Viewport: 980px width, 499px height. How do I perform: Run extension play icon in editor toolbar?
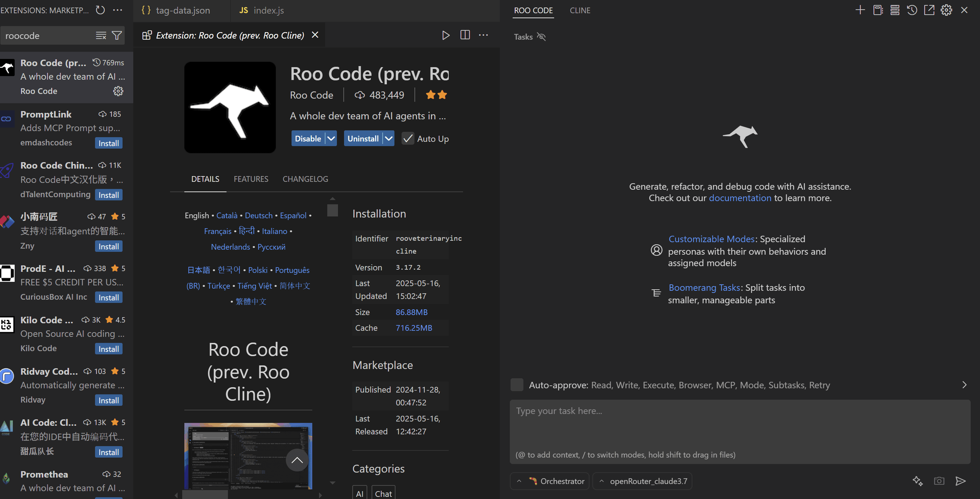point(446,35)
